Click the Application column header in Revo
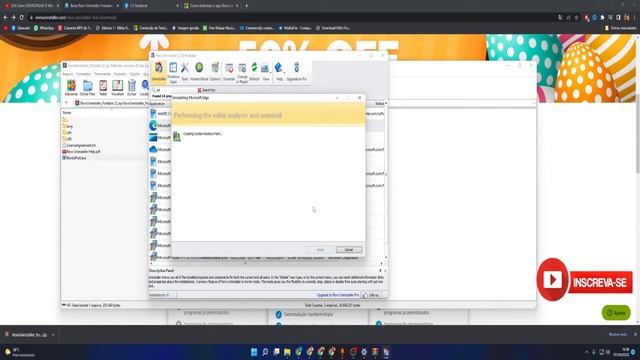Image resolution: width=640 pixels, height=360 pixels. (157, 104)
